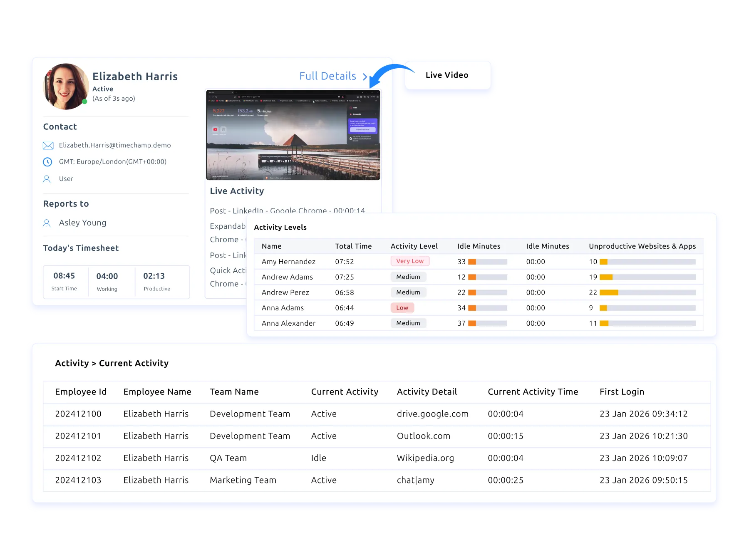
Task: Click the Live Video button
Action: coord(447,75)
